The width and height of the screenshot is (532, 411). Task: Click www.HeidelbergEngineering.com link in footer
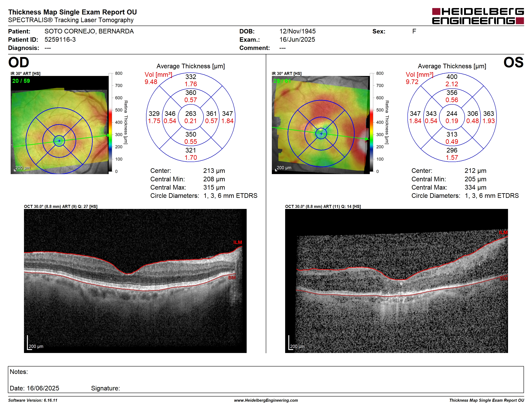click(x=266, y=400)
